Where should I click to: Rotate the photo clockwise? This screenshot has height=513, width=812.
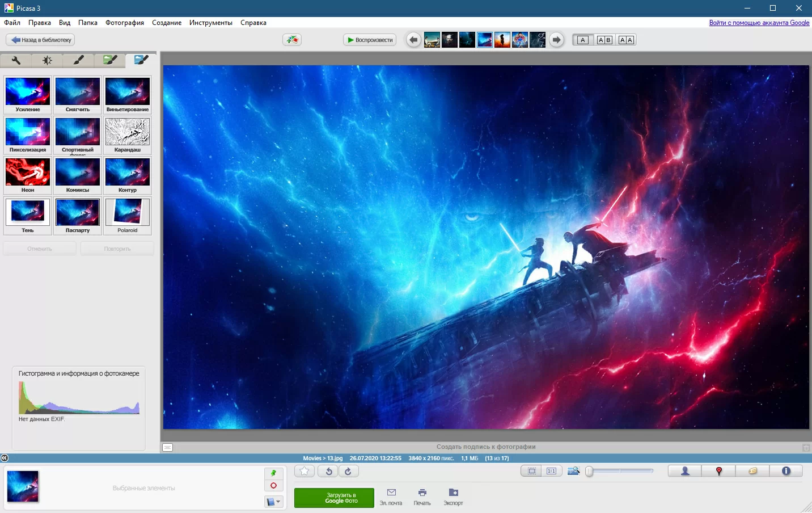click(x=348, y=471)
